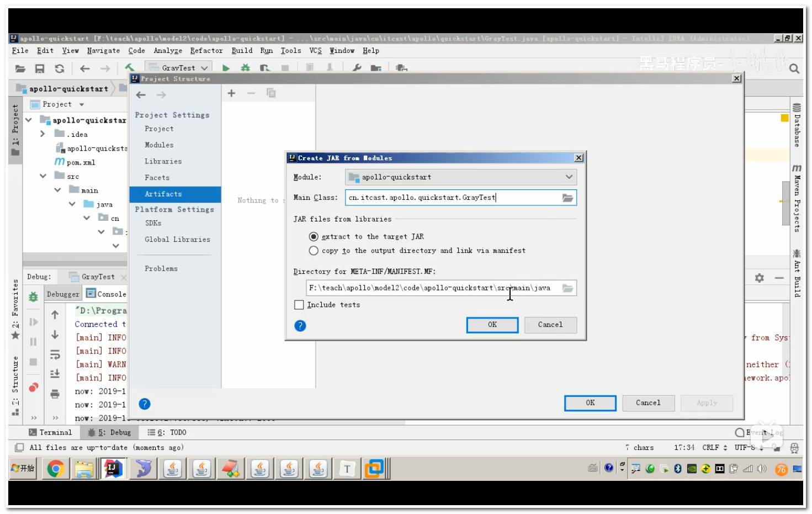Click OK in Project Structure dialog
The width and height of the screenshot is (812, 514).
590,403
